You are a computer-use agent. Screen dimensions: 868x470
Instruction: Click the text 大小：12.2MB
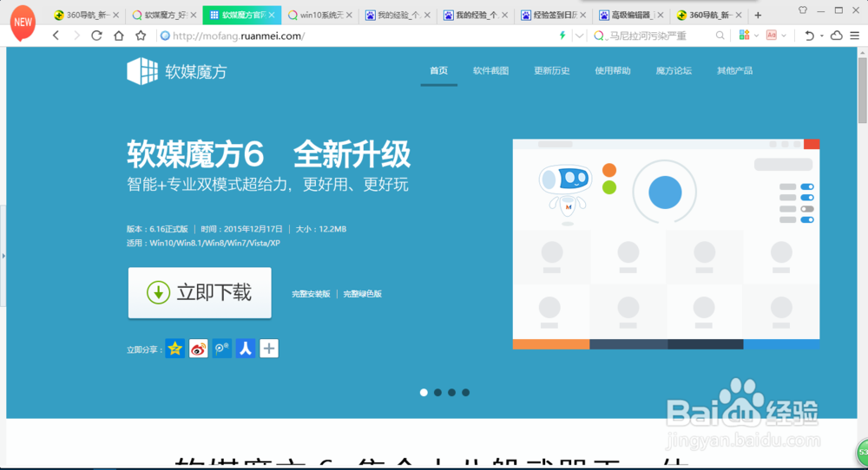tap(321, 229)
